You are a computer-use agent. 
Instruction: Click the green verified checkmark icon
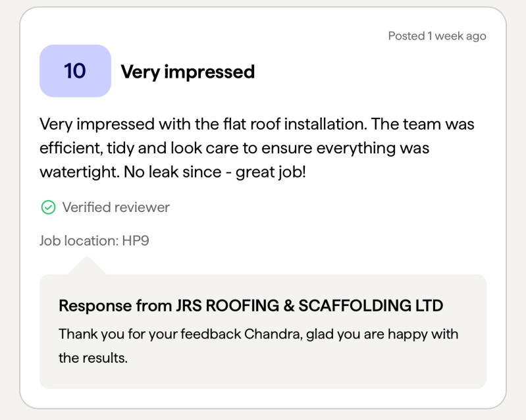pyautogui.click(x=48, y=207)
